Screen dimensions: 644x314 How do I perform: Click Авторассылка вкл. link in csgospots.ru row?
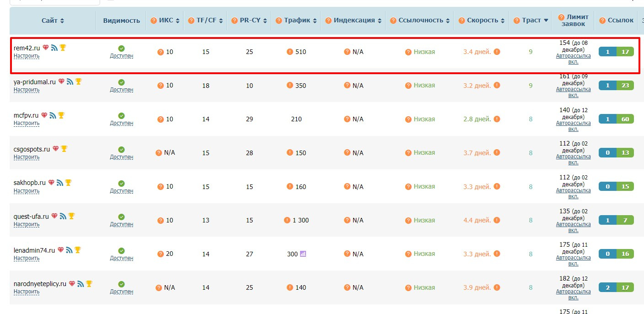tap(574, 159)
